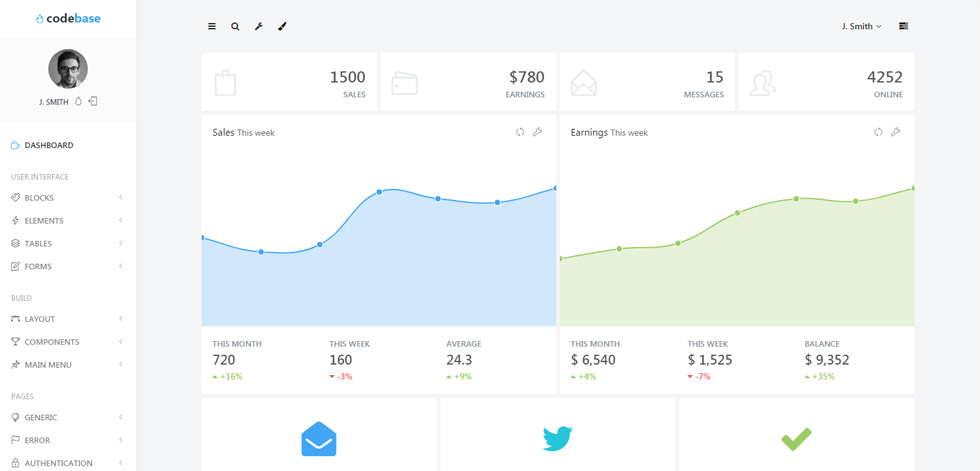This screenshot has height=471, width=980.
Task: Click Earnings balance value $ 9,352
Action: coord(827,360)
